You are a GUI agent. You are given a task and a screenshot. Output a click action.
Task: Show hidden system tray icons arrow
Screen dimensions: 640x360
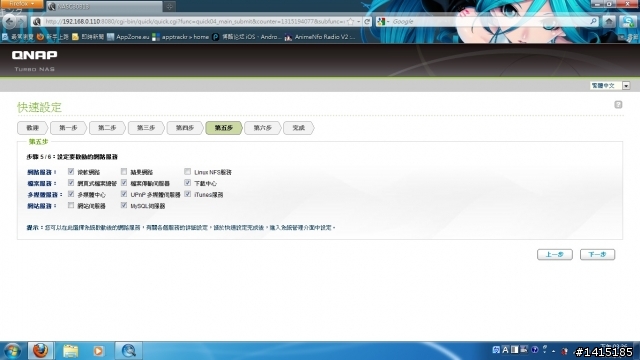point(553,351)
